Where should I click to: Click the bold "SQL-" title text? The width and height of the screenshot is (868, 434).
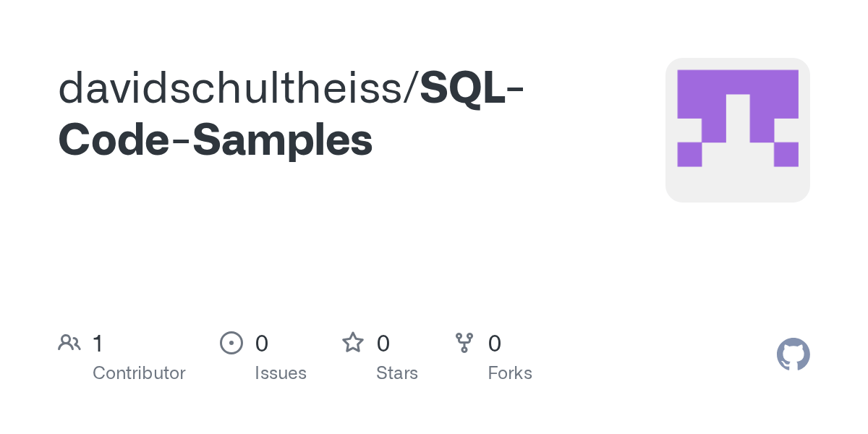[x=472, y=88]
